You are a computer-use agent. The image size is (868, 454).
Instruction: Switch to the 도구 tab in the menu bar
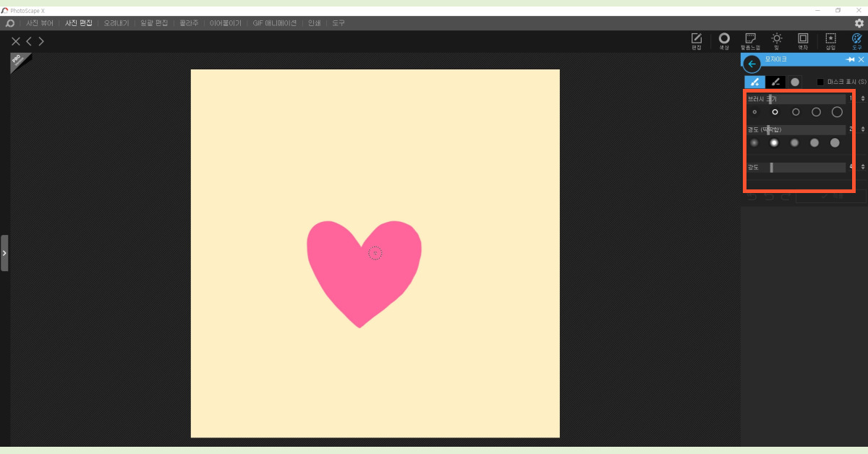[339, 23]
